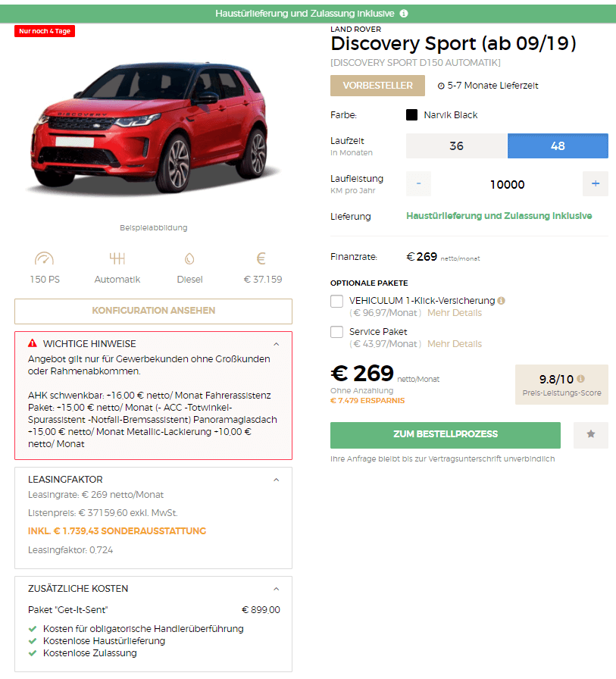This screenshot has height=679, width=616.
Task: Click the Automatik gearshift icon
Action: (x=117, y=258)
